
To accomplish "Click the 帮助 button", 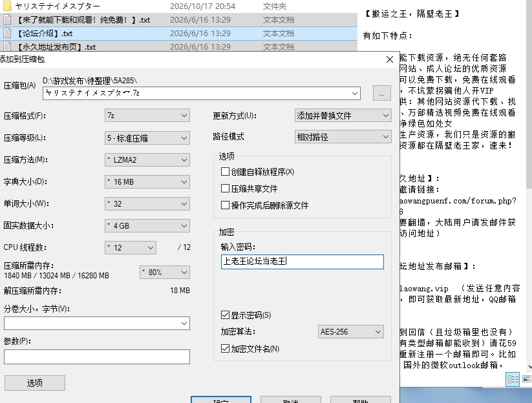I will 360,400.
